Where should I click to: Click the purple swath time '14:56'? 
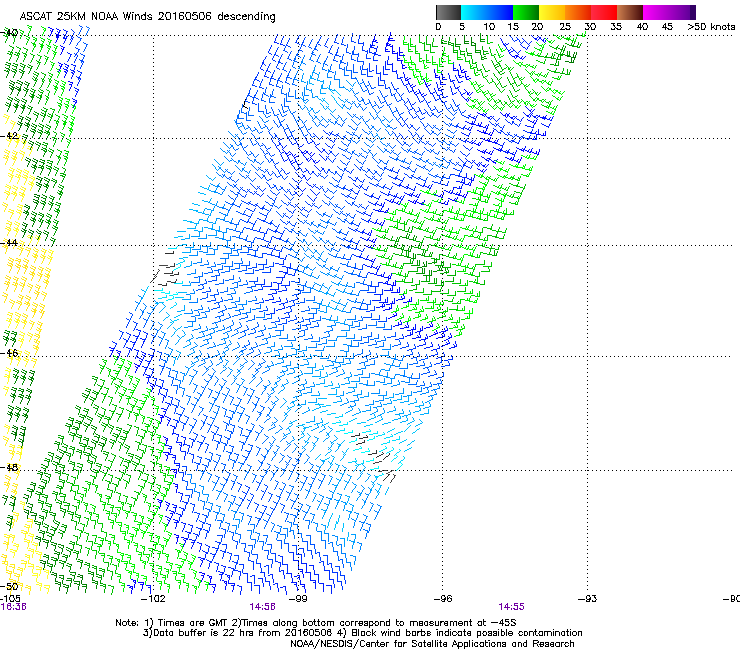(x=262, y=607)
